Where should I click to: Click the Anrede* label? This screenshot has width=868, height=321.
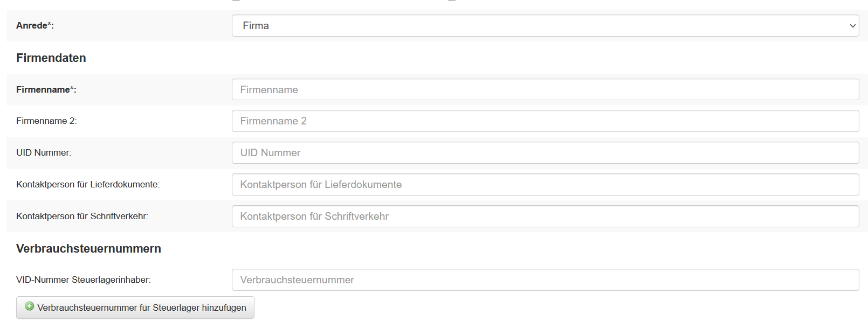[35, 26]
